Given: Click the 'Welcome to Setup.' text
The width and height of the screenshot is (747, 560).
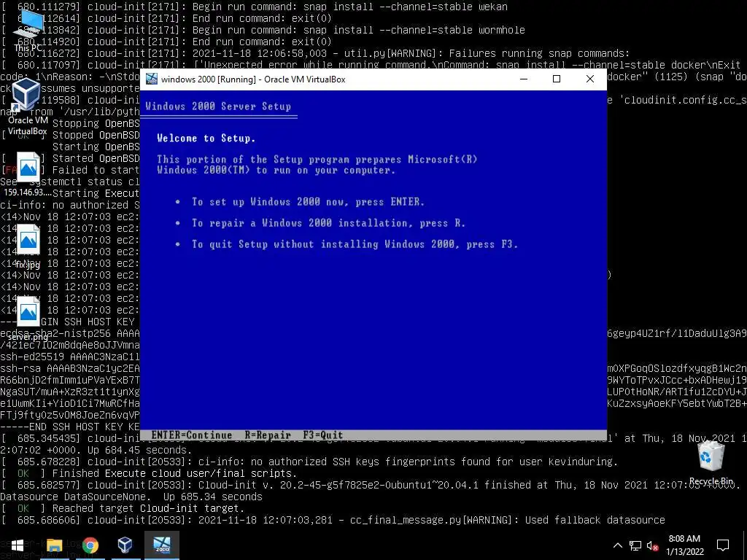Looking at the screenshot, I should tap(206, 138).
